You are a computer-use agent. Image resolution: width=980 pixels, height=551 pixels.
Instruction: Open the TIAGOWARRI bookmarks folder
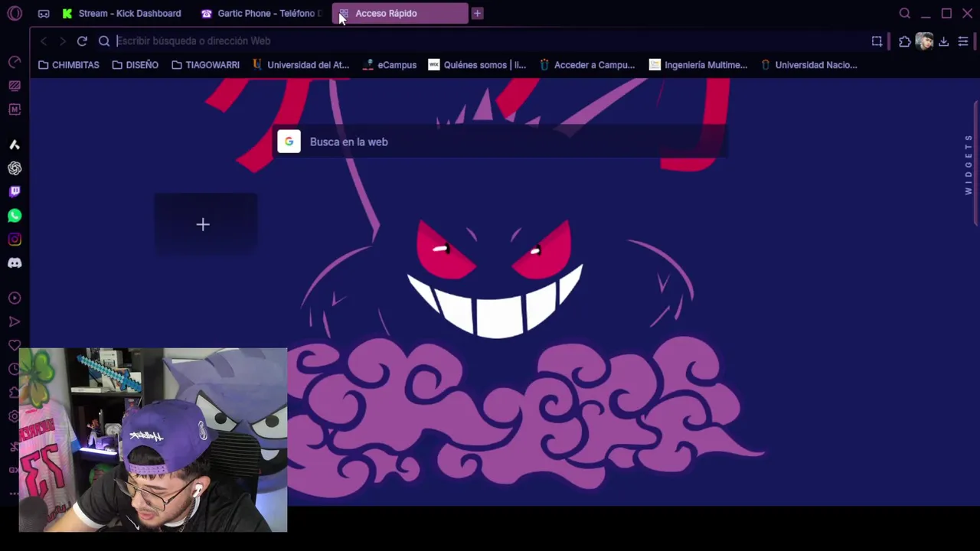coord(206,65)
